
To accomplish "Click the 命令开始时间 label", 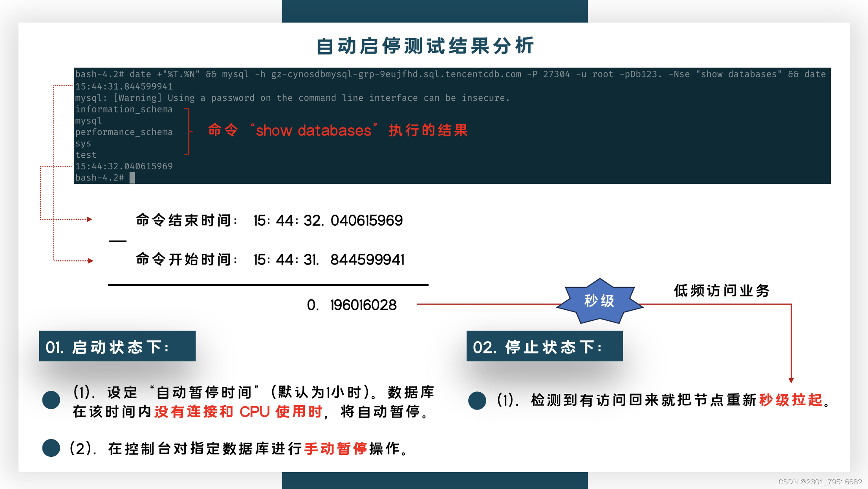I will tap(187, 259).
